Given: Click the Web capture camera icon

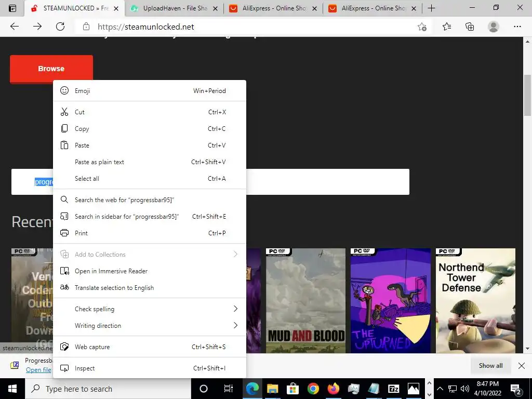Looking at the screenshot, I should point(64,347).
